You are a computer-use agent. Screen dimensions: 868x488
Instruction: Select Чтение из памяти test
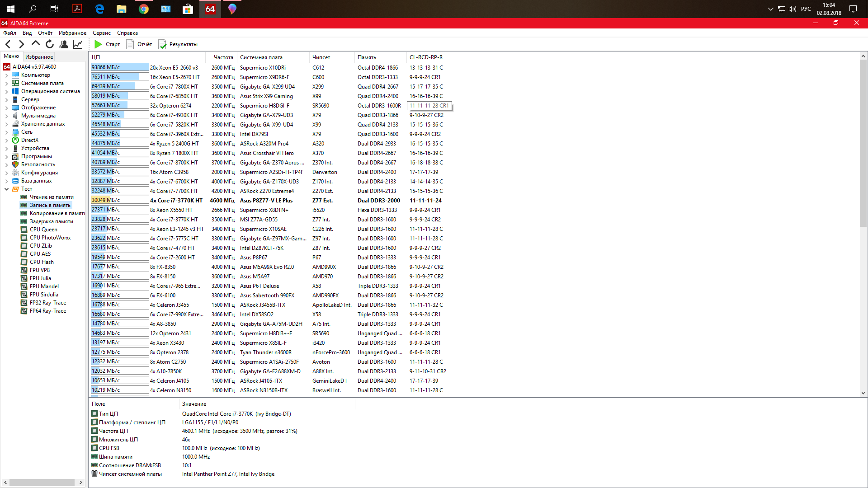click(x=51, y=197)
